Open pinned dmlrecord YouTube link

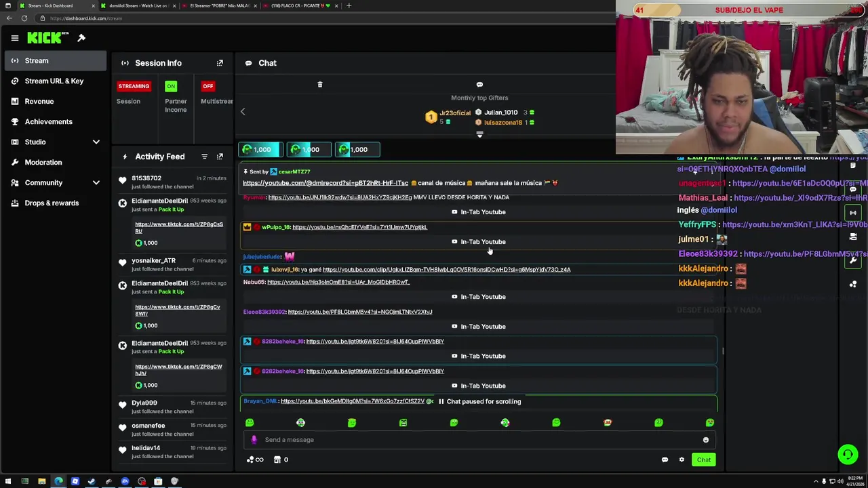pos(325,183)
